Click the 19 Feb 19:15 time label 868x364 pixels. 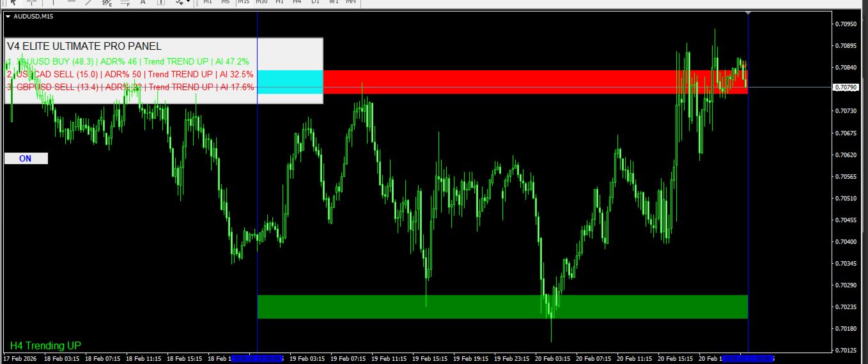click(x=471, y=358)
